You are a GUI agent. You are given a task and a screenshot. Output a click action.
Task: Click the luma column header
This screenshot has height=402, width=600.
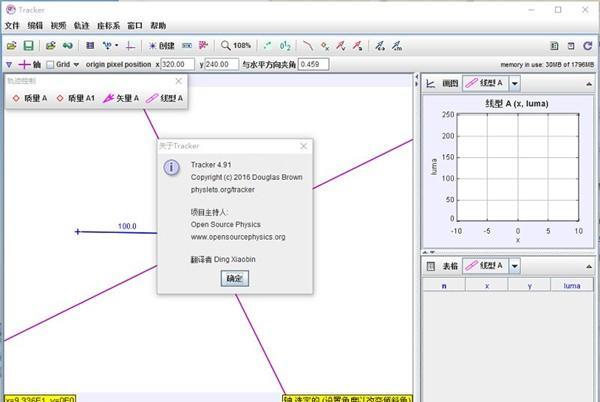tap(572, 286)
